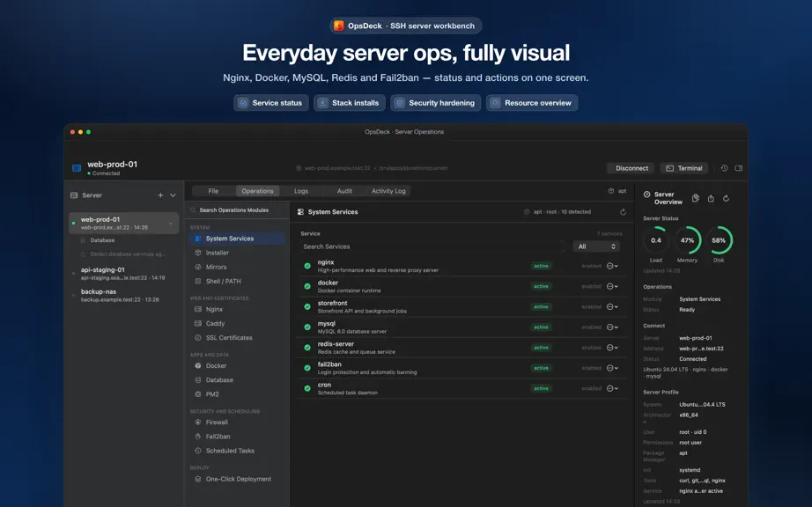Click the Disconnect button
The height and width of the screenshot is (507, 812).
[x=631, y=168]
